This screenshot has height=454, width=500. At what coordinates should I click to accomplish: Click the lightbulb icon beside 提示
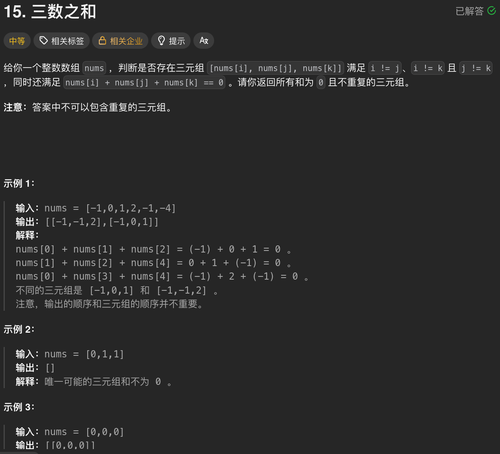pos(161,41)
